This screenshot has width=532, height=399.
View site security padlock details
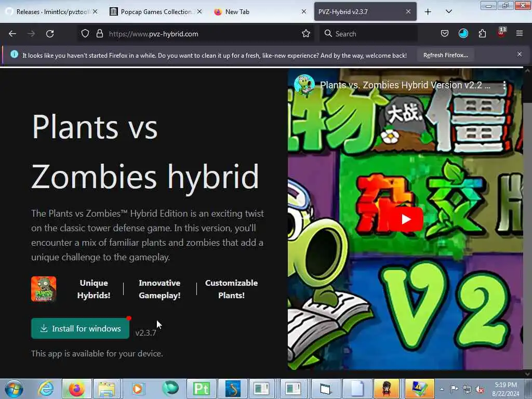[99, 34]
